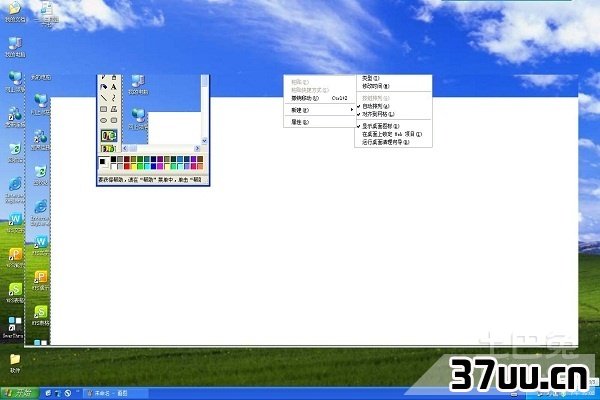Choose the Curve tool

(114, 98)
